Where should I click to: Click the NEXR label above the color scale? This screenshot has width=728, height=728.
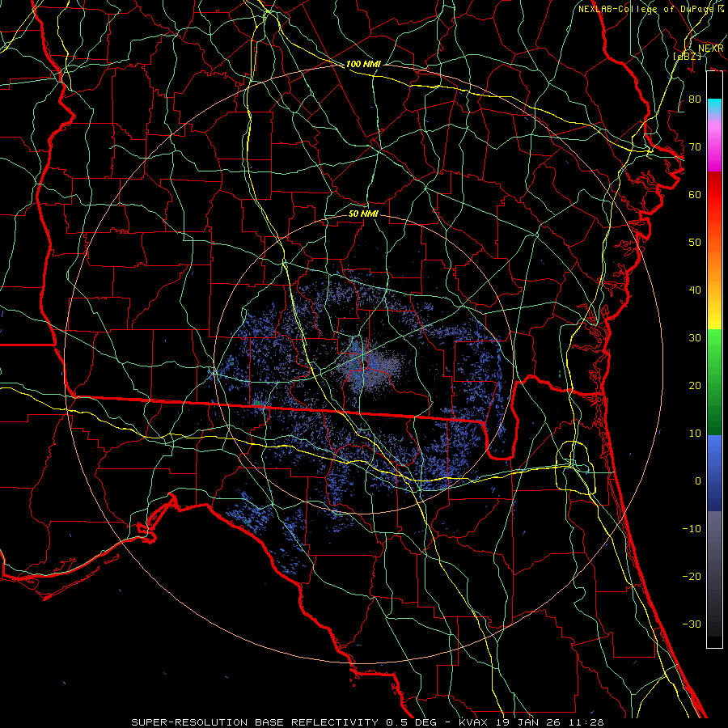pyautogui.click(x=711, y=49)
